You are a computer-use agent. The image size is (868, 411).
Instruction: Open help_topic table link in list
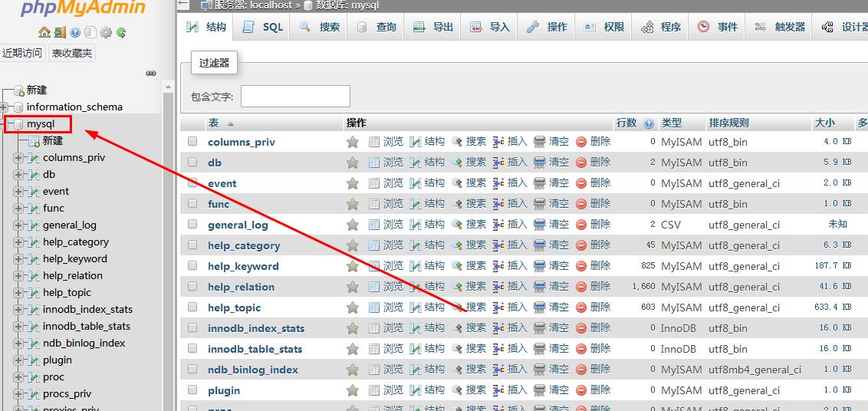point(234,307)
